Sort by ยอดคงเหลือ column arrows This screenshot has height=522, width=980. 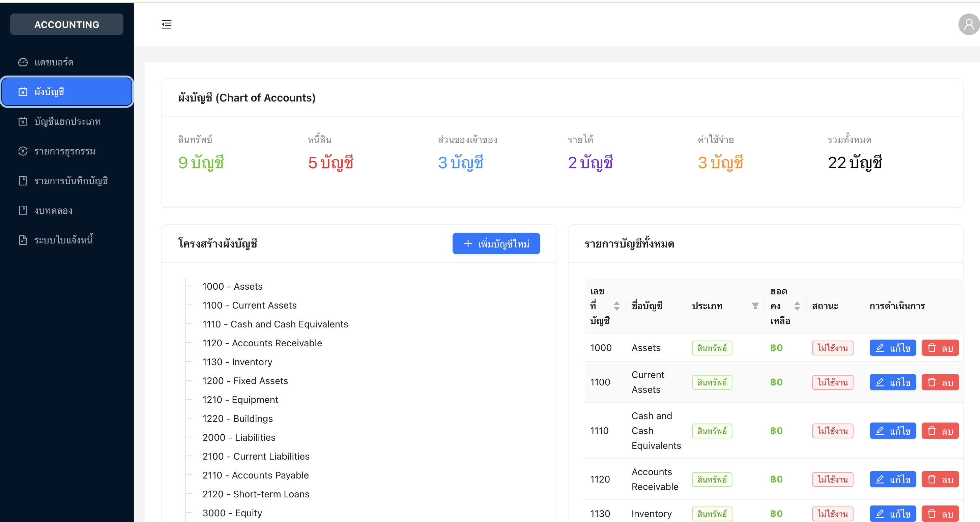pyautogui.click(x=797, y=306)
